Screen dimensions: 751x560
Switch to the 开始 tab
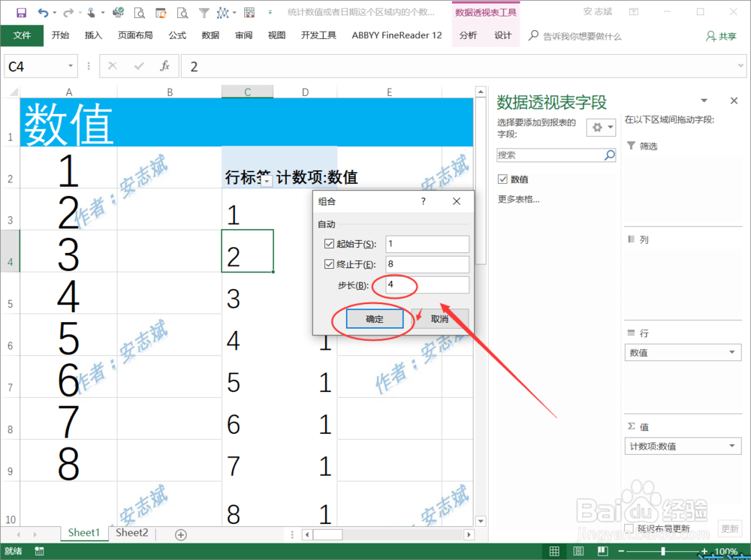coord(60,35)
